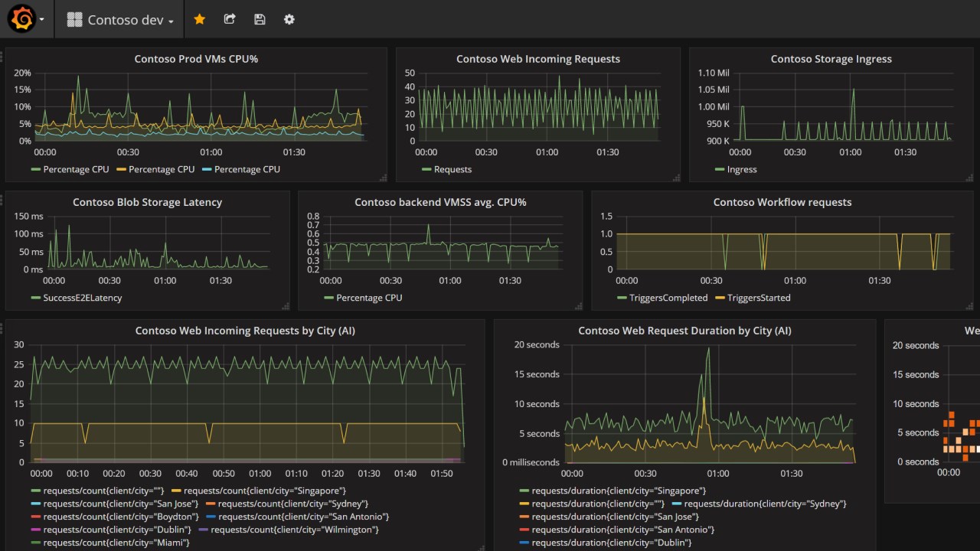Screen dimensions: 980x551
Task: Click the peak spike in Request Duration graph
Action: (708, 349)
